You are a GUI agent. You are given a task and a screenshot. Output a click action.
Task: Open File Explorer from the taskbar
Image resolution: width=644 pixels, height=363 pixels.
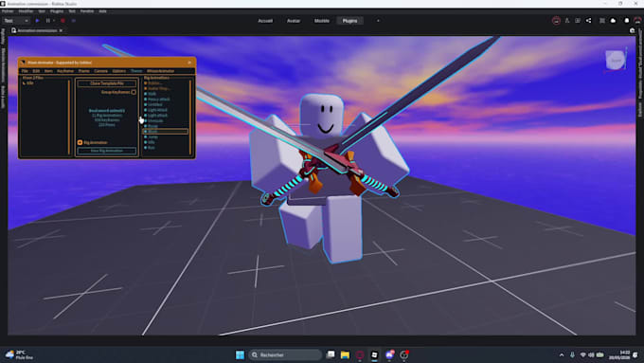(345, 354)
